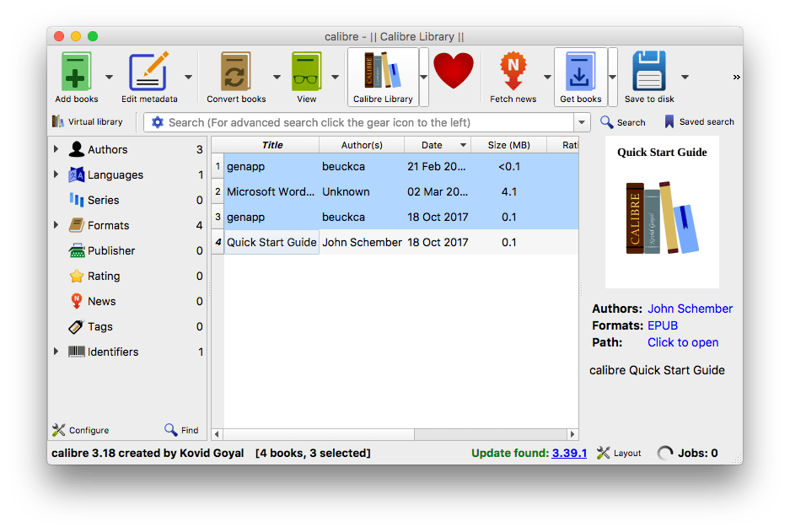The image size is (790, 532).
Task: Click row number 4 header
Action: coord(218,242)
